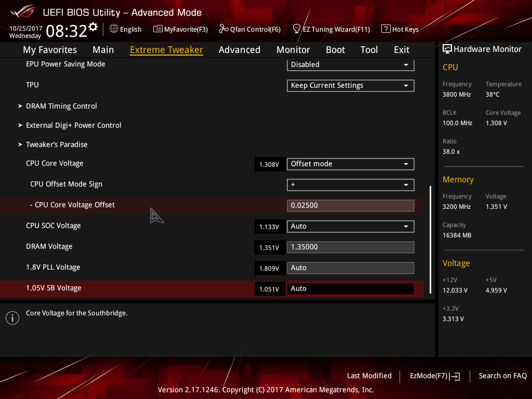This screenshot has width=532, height=399.
Task: Click the 1.05V SB Voltage Auto field
Action: (351, 289)
